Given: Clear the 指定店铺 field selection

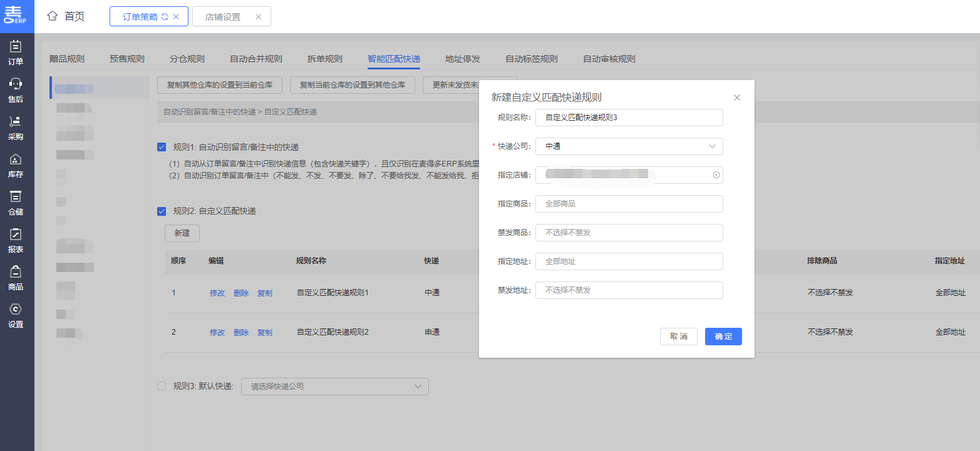Looking at the screenshot, I should pos(716,175).
